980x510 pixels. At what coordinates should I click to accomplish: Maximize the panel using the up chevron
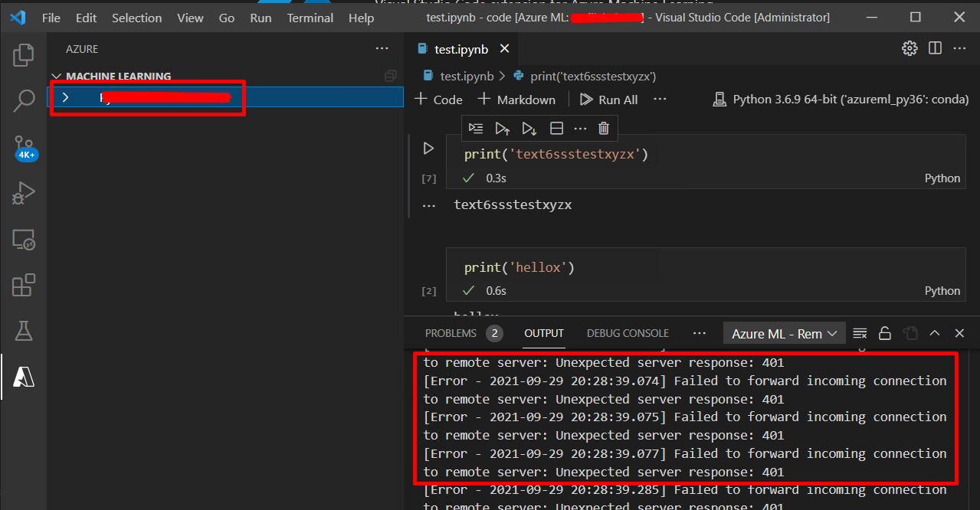pos(935,333)
